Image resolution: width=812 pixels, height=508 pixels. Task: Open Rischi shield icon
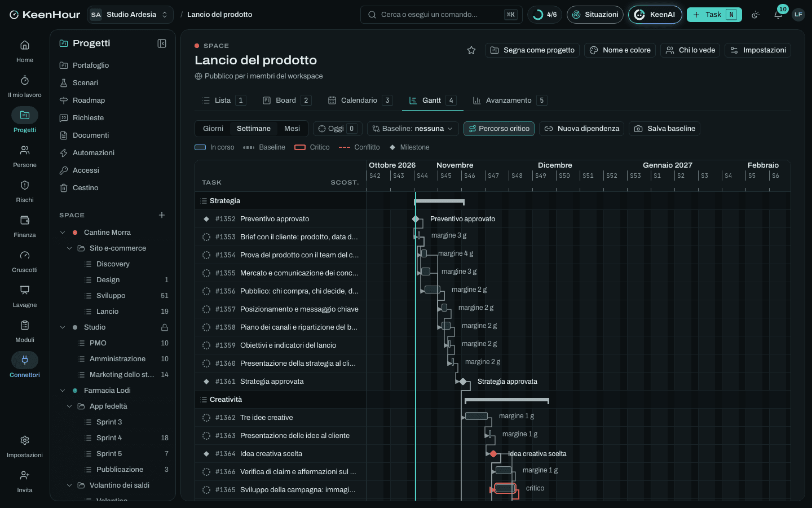25,185
